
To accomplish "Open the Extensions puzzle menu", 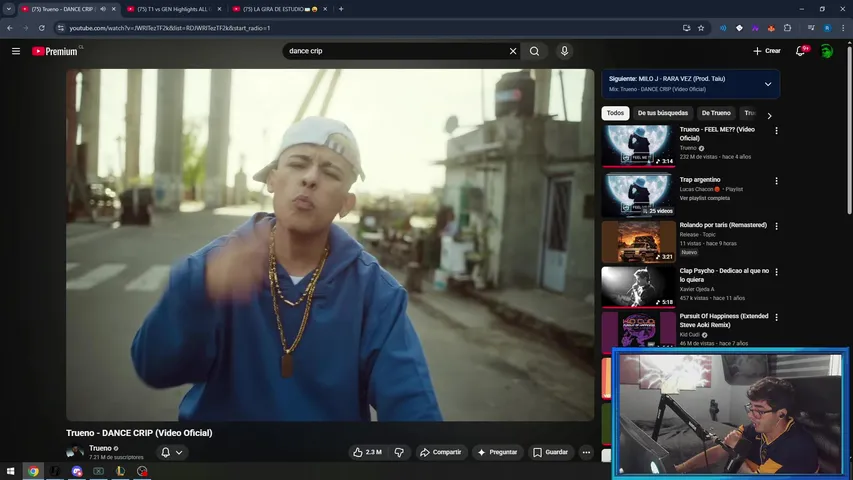I will click(x=787, y=28).
